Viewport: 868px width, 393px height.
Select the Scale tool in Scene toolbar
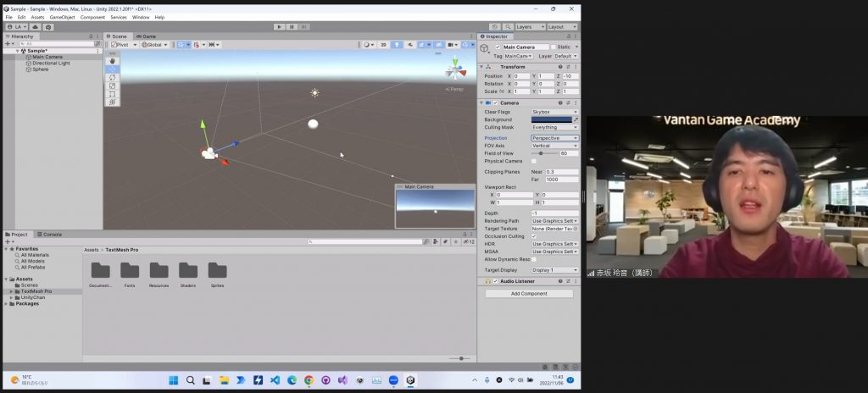point(113,86)
